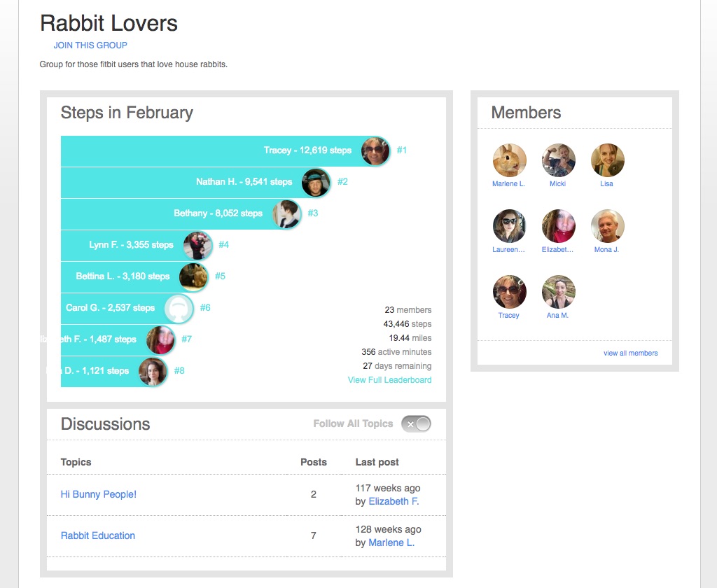Open Mona J.'s member avatar
717x588 pixels.
pos(607,226)
